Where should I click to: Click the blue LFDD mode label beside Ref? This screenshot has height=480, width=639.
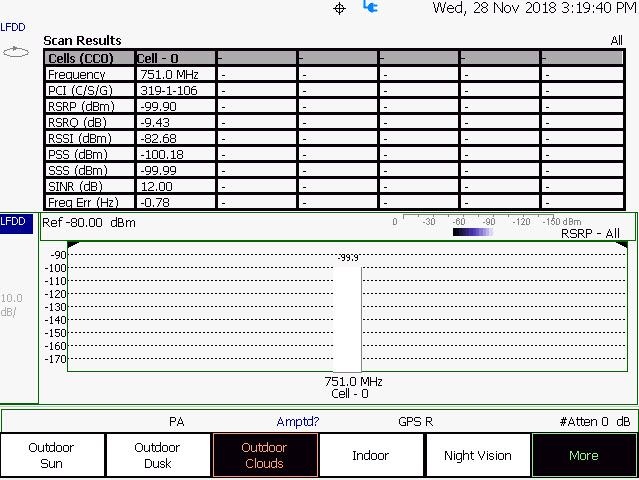coord(16,223)
